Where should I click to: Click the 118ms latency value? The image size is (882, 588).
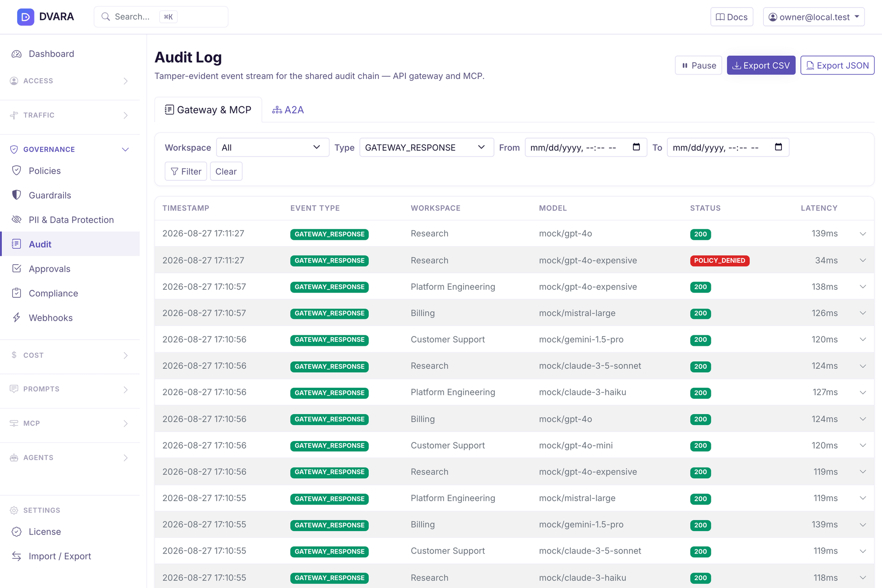826,578
